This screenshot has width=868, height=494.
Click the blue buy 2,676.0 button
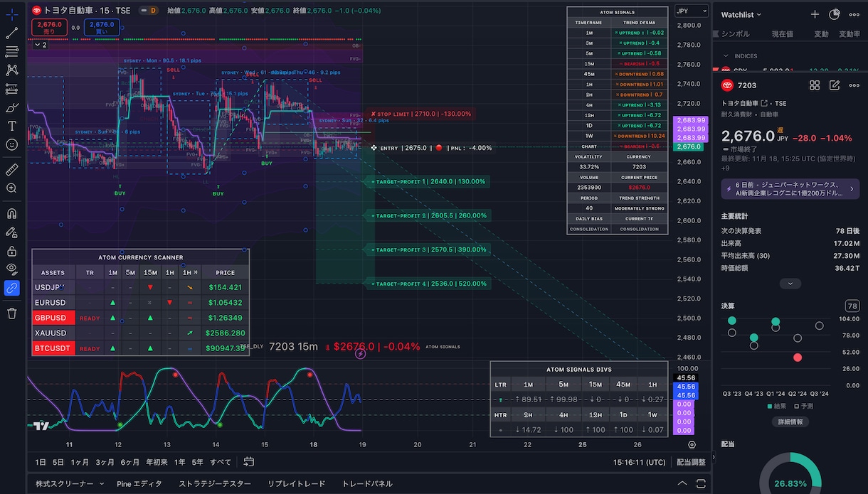point(102,28)
